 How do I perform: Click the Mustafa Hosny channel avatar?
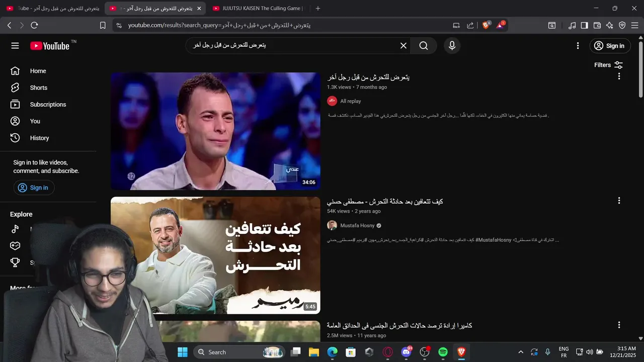[x=332, y=225]
